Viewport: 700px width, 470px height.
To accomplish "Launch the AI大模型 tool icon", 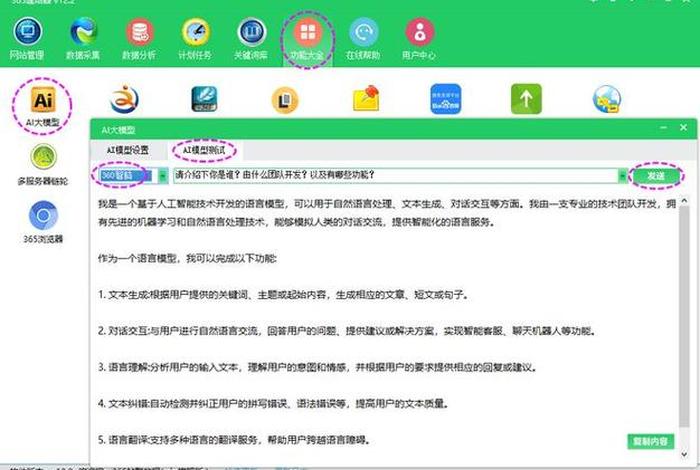I will [x=43, y=106].
